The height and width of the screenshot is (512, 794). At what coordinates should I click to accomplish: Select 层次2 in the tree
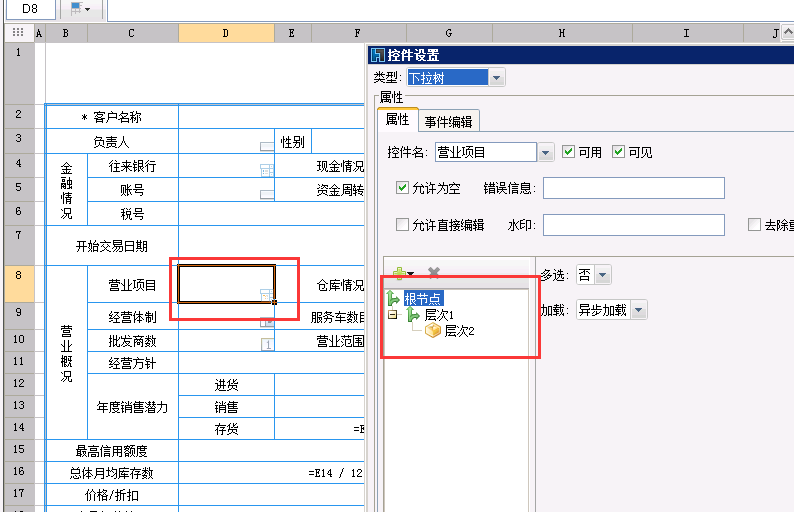[x=459, y=331]
